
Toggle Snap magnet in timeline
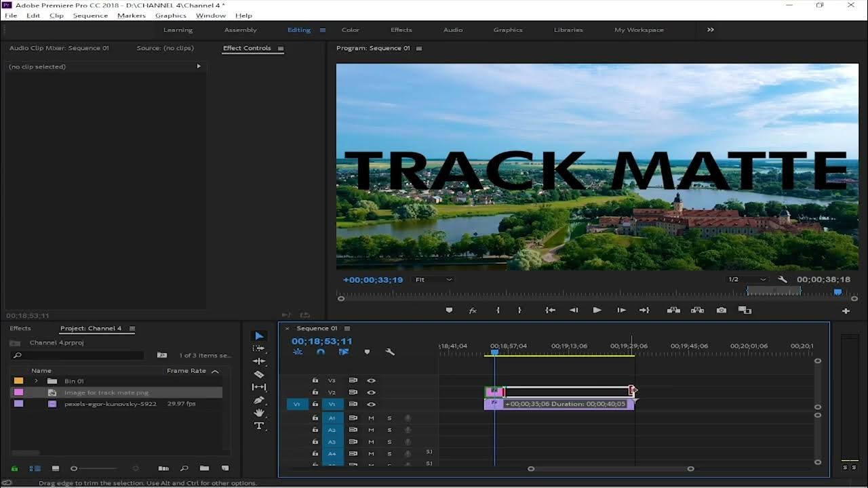[x=321, y=352]
